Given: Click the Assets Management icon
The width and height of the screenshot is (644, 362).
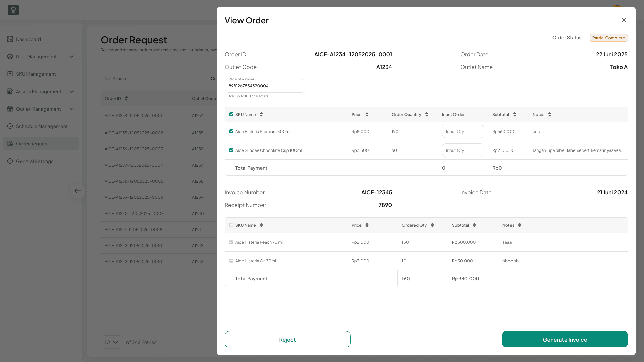Looking at the screenshot, I should click(x=10, y=91).
